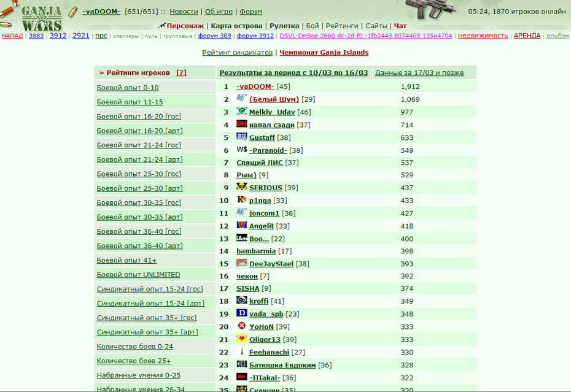Screen dimensions: 571x392
Task: Click the iAm syndicate icon beside Boo...
Action: [x=241, y=237]
